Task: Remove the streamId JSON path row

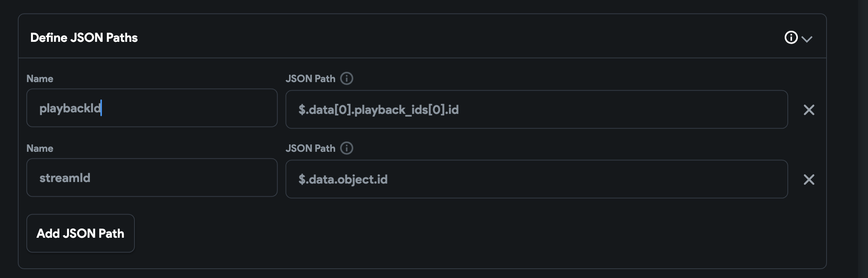Action: pyautogui.click(x=809, y=180)
